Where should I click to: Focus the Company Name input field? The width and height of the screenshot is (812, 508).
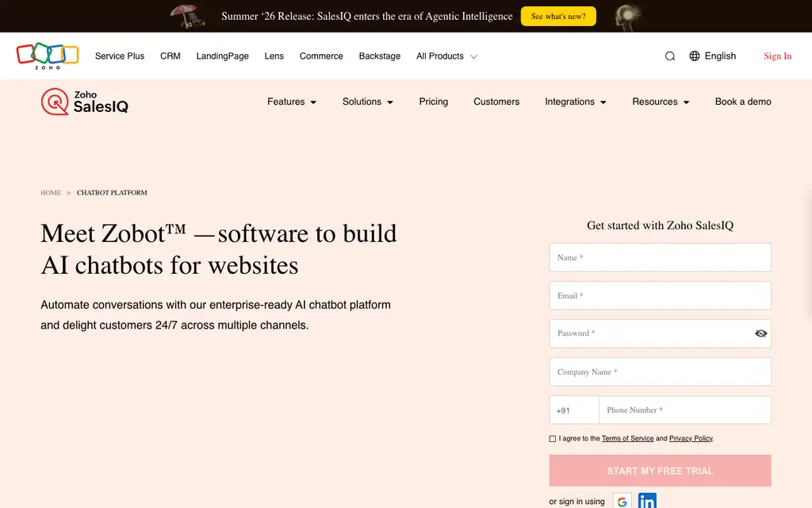[x=661, y=371]
